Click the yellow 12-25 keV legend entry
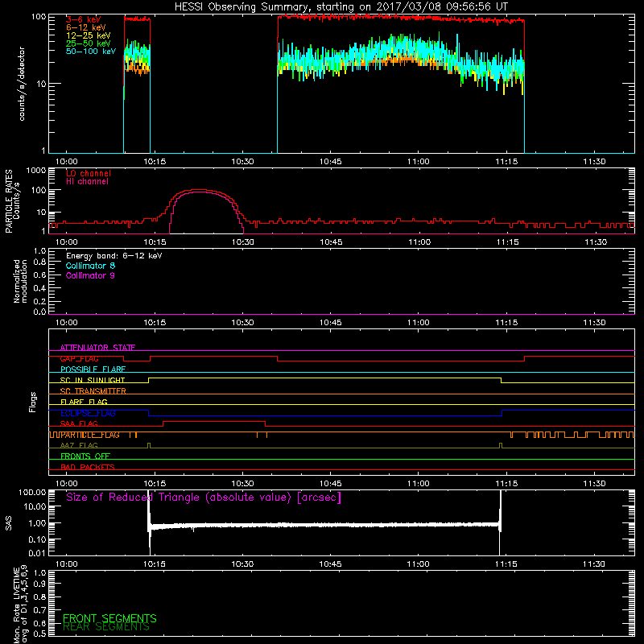The image size is (644, 644). click(89, 35)
